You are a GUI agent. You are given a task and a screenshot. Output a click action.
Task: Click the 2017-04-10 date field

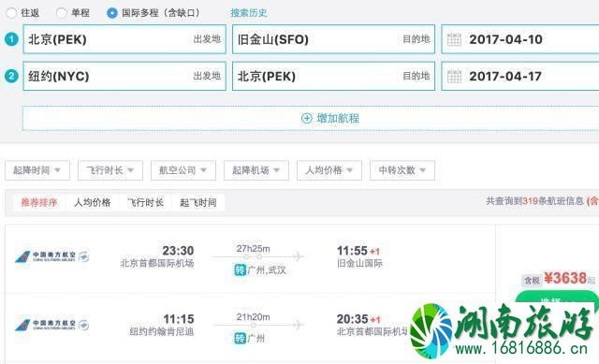(520, 39)
